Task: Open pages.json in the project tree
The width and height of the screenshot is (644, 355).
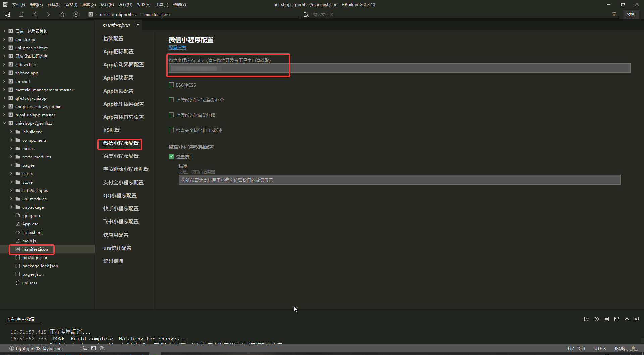Action: tap(33, 274)
